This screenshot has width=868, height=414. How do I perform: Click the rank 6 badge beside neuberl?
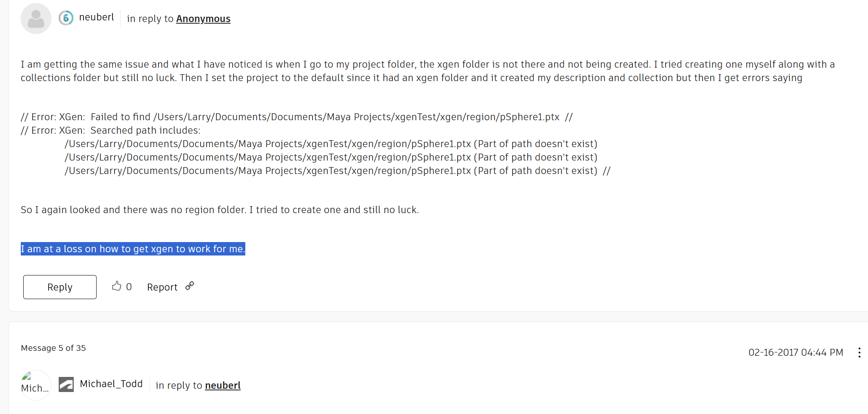(66, 18)
